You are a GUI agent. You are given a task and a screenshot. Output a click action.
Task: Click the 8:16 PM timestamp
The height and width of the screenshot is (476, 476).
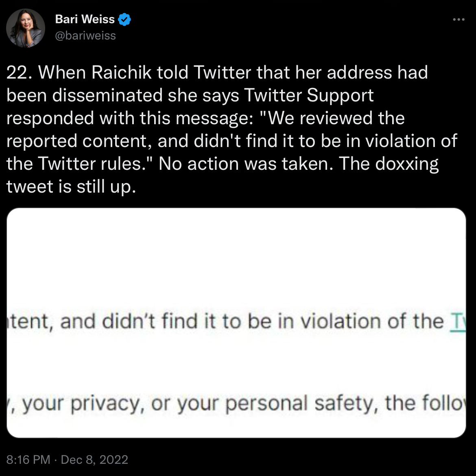click(x=28, y=460)
